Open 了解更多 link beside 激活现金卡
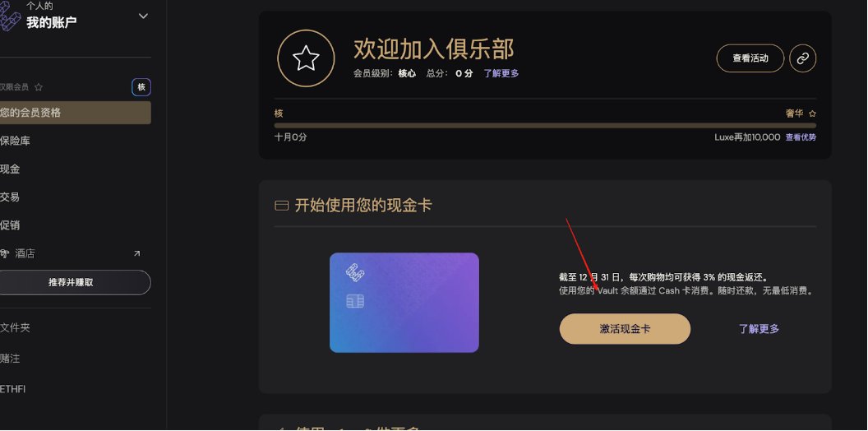Image resolution: width=868 pixels, height=431 pixels. (x=759, y=329)
